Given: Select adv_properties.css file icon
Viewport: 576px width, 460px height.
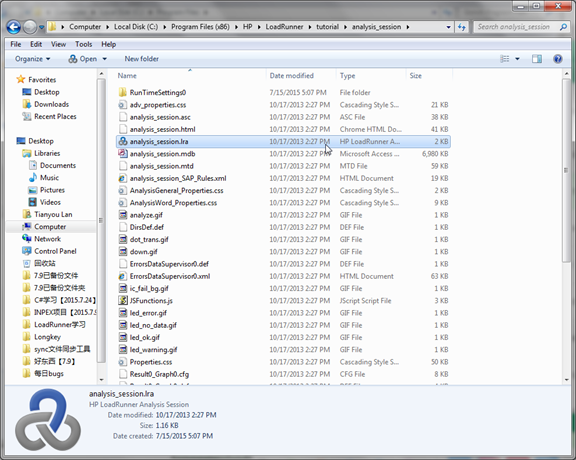Looking at the screenshot, I should (123, 105).
